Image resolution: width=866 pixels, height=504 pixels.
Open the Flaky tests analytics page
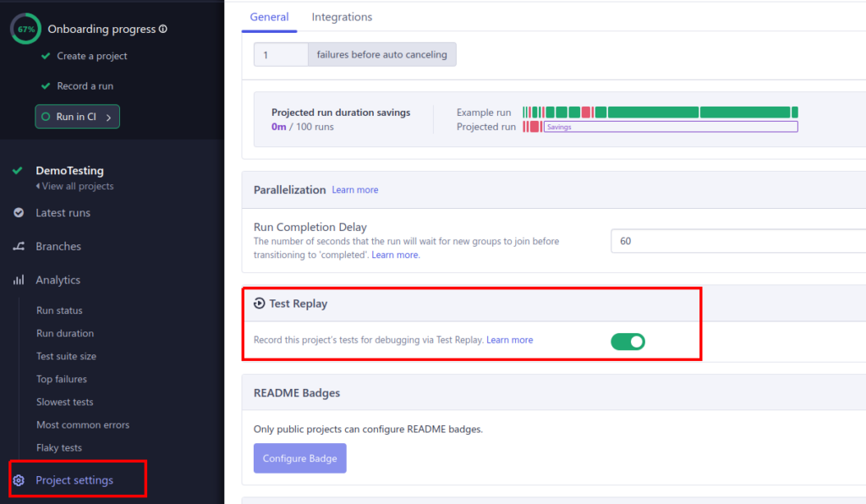[x=59, y=447]
